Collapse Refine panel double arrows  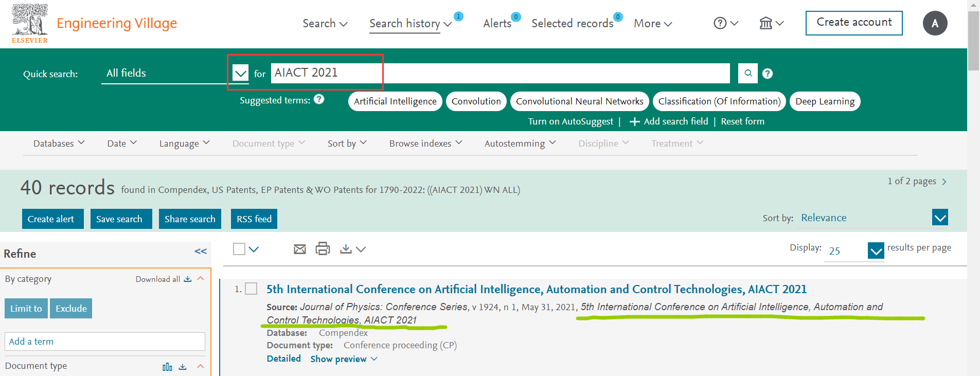[x=201, y=252]
